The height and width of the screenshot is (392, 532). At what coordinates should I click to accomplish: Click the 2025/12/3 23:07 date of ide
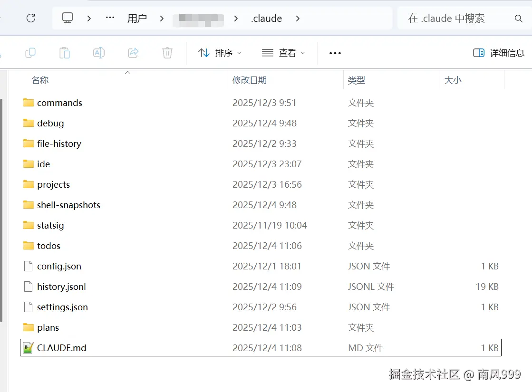pos(267,164)
